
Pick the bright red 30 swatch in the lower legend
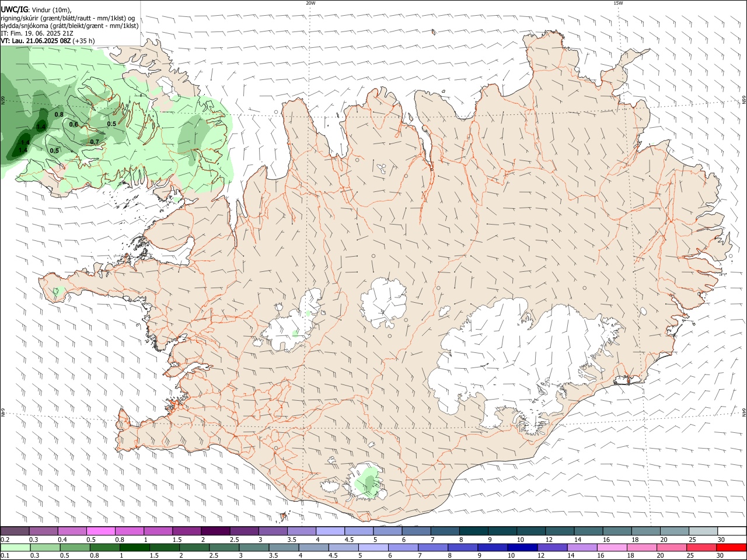732,547
